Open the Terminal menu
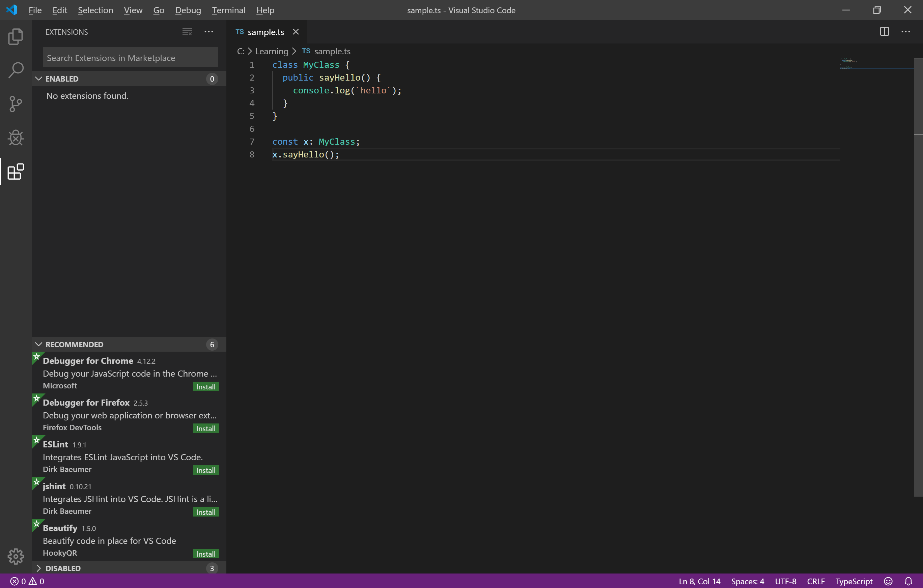923x588 pixels. tap(228, 10)
